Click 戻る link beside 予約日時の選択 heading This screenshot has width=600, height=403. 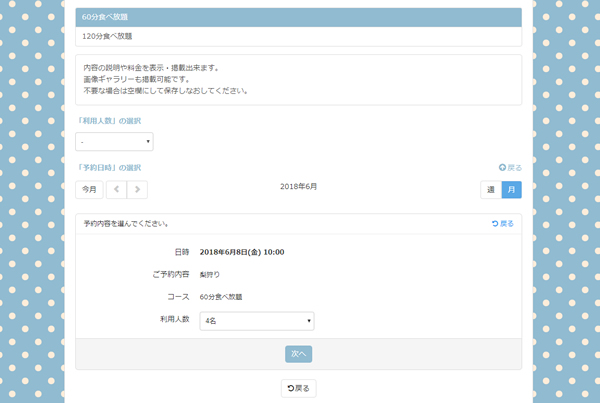pyautogui.click(x=509, y=168)
